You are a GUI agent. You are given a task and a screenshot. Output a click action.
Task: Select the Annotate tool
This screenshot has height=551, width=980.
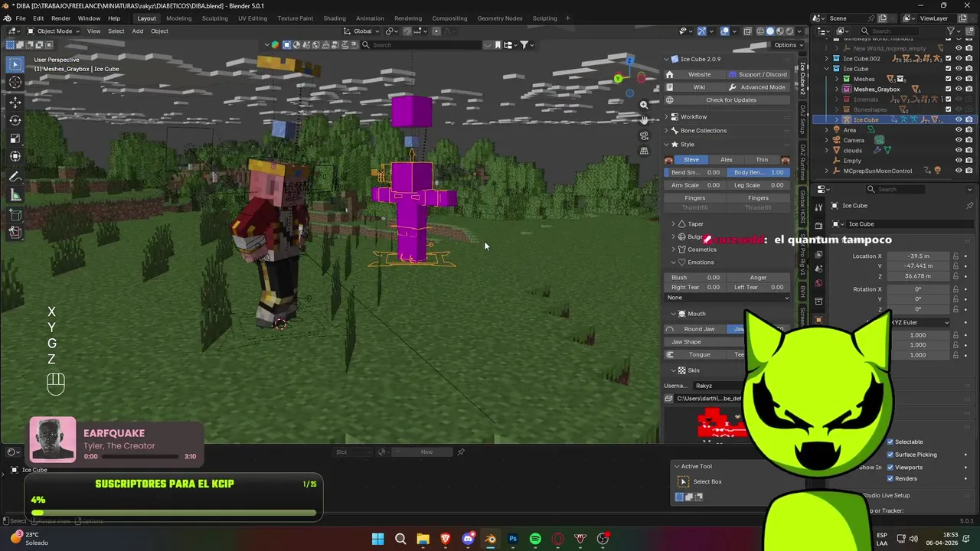(15, 177)
